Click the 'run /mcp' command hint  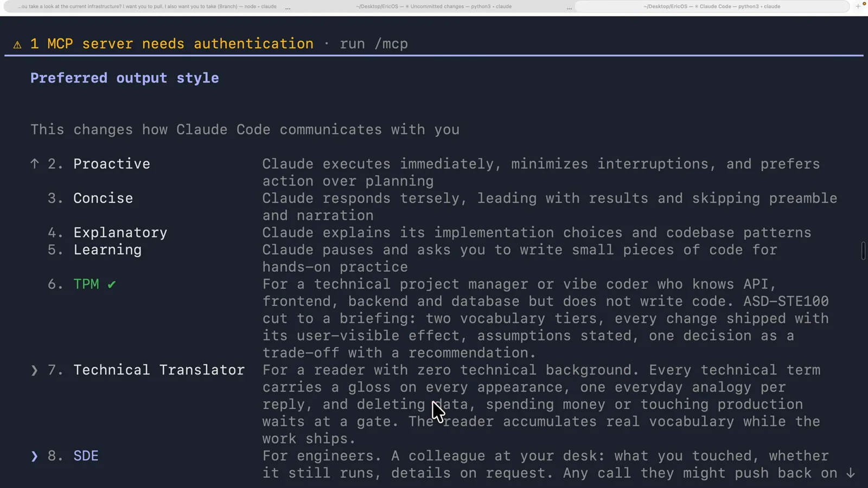coord(374,44)
